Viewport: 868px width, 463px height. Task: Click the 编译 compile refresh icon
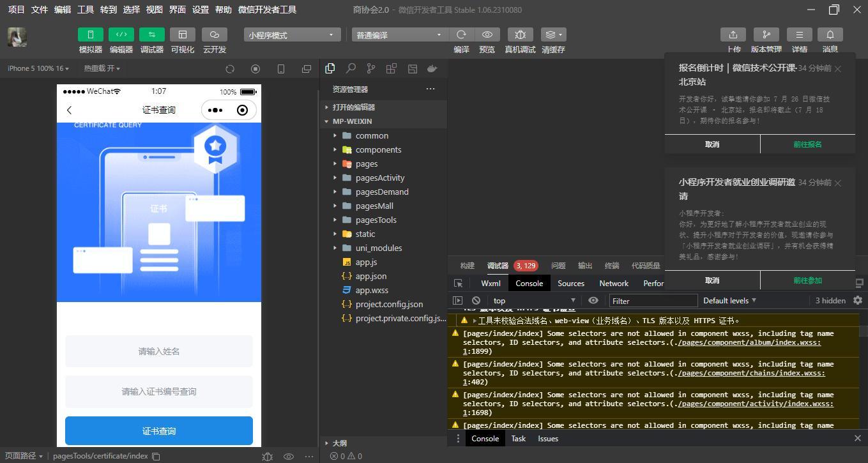(x=461, y=34)
